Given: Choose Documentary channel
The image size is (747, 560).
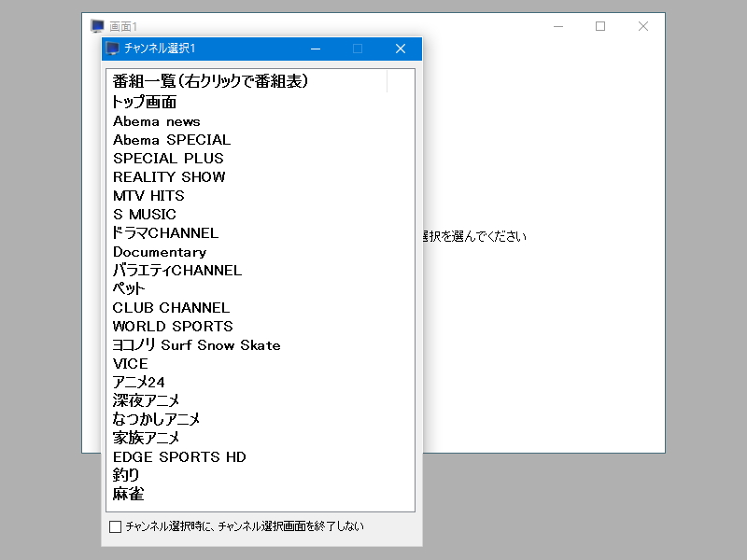Looking at the screenshot, I should (160, 252).
